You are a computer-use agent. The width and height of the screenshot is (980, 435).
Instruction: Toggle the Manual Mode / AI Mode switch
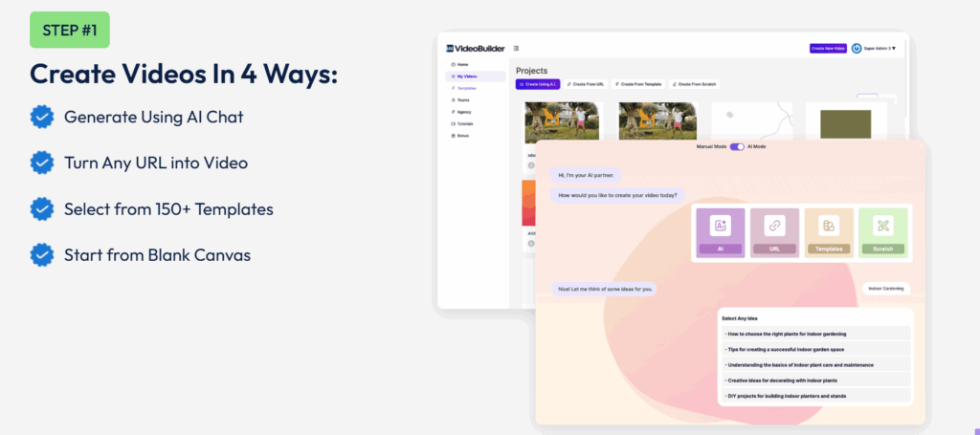(x=737, y=146)
